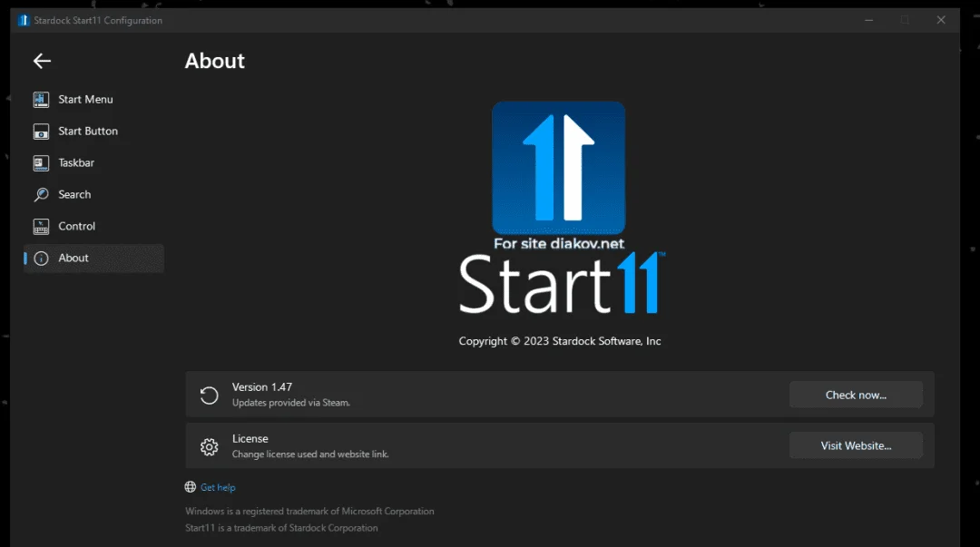Click the Version 1.47 label
Screen dimensions: 980x547
pyautogui.click(x=262, y=387)
